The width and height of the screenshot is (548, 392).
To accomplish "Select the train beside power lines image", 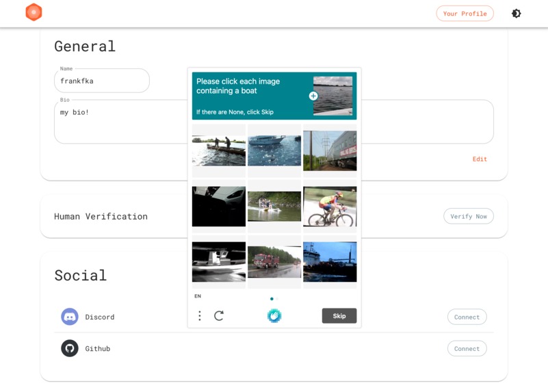I will 330,151.
